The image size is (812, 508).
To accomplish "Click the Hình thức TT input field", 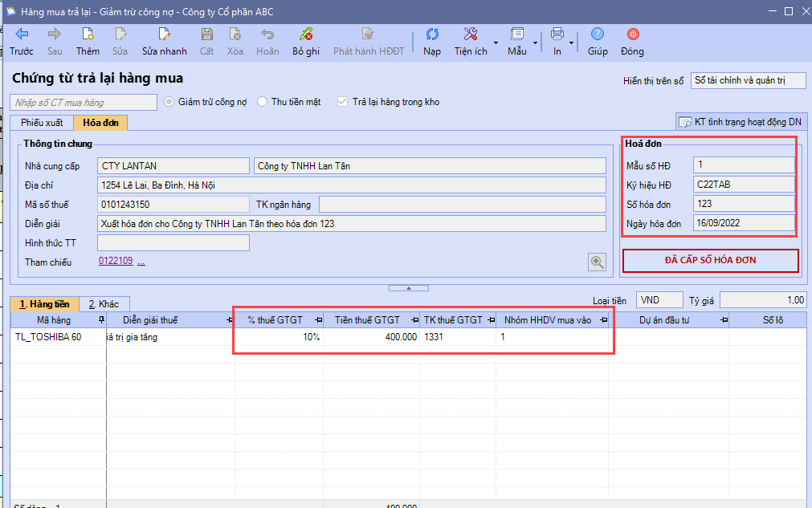I will 173,242.
